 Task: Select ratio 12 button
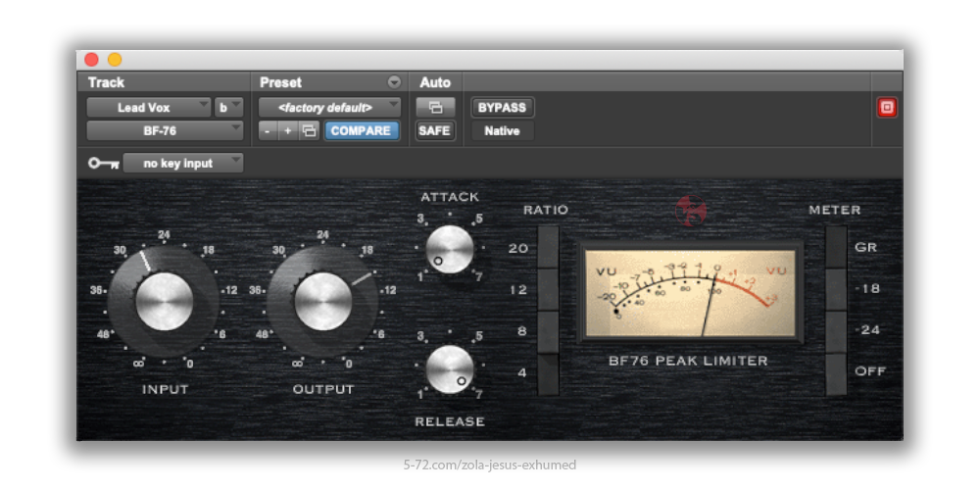(x=548, y=289)
